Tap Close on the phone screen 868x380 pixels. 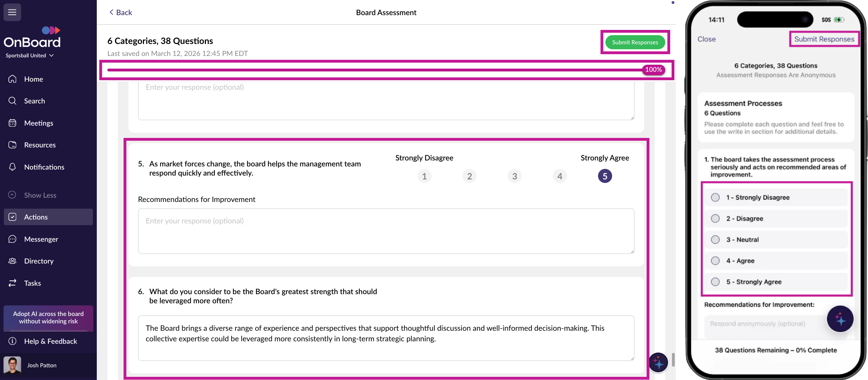[706, 39]
